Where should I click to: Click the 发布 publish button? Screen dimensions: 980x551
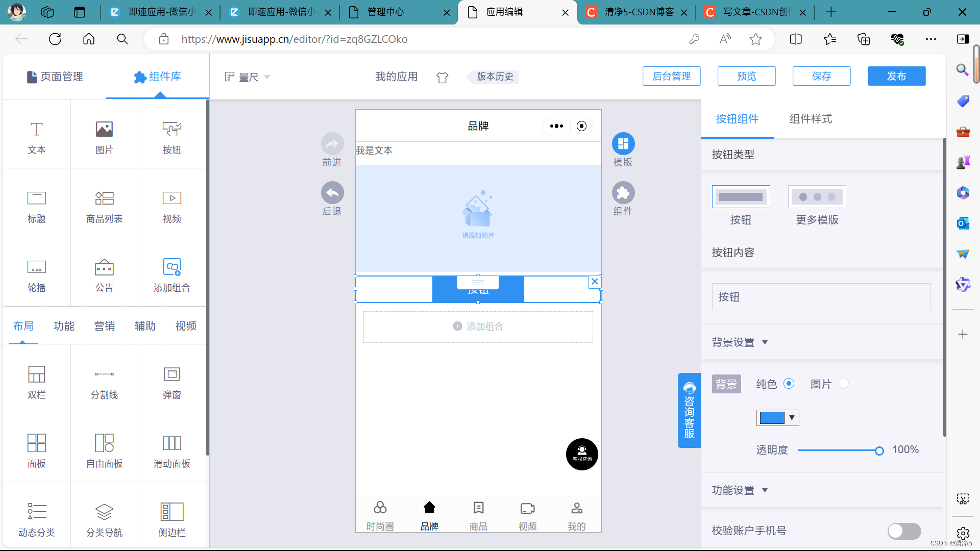[x=896, y=76]
